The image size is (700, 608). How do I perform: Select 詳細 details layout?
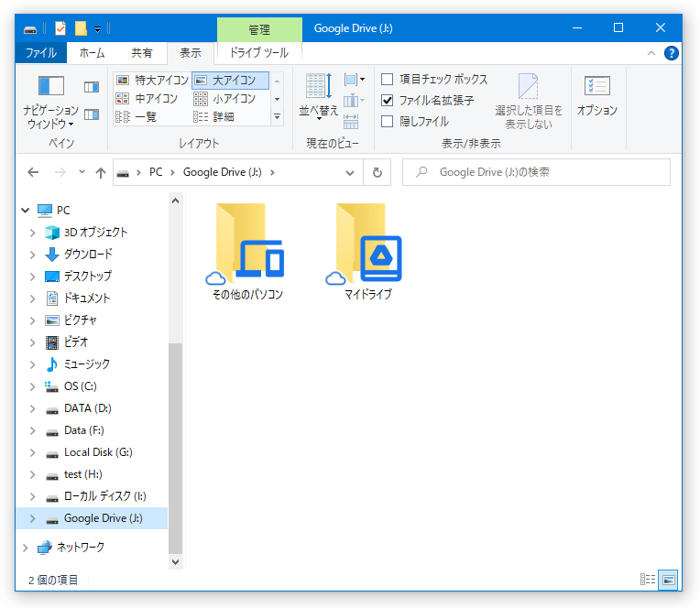(x=213, y=117)
